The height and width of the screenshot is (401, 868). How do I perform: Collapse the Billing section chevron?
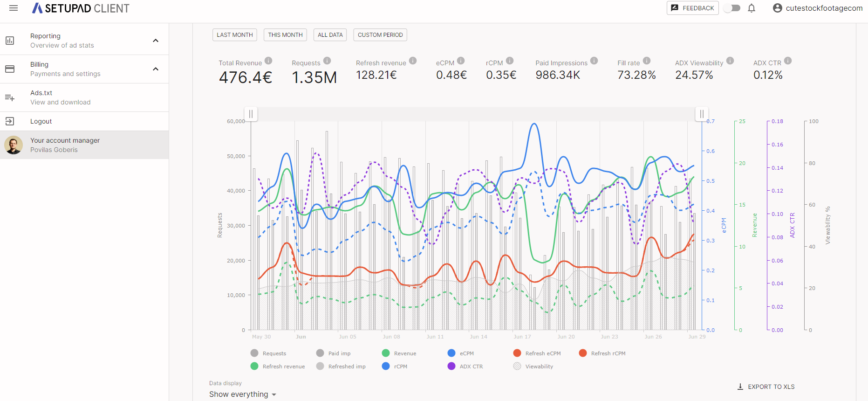click(156, 69)
